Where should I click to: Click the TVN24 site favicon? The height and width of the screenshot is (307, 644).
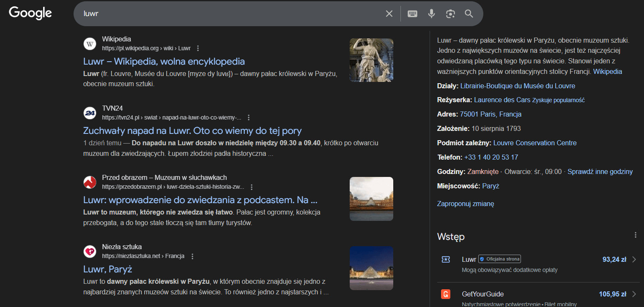click(90, 113)
